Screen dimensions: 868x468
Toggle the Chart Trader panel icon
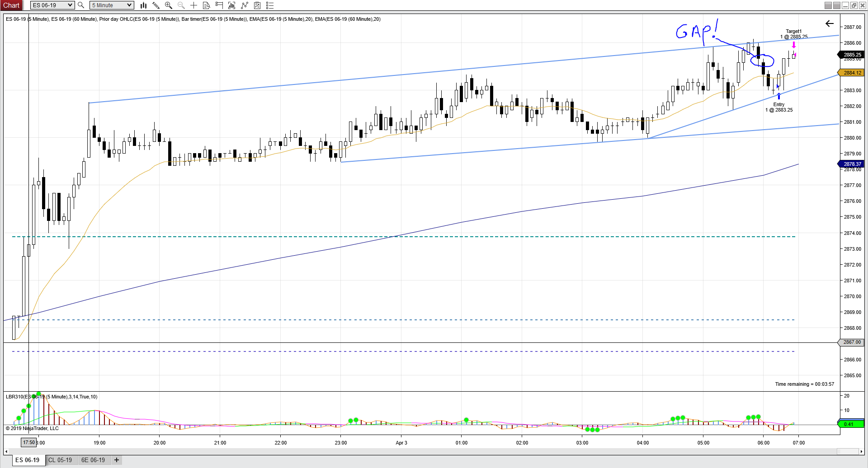219,5
